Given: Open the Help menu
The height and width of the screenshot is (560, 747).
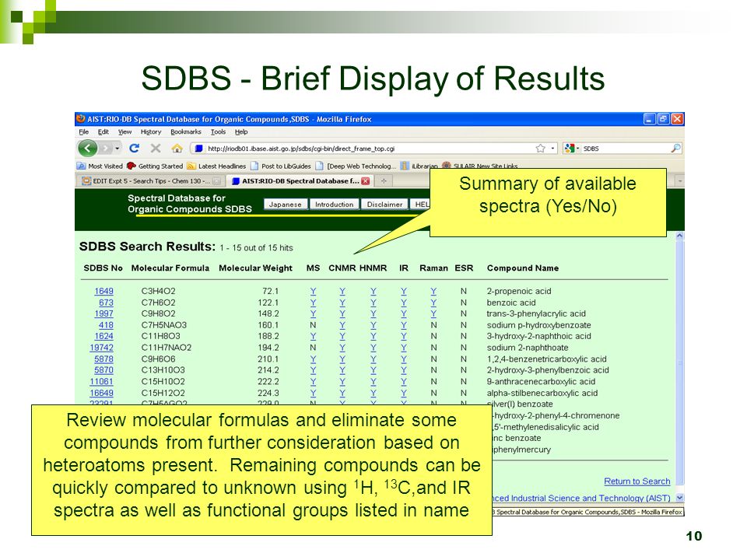Looking at the screenshot, I should (241, 132).
